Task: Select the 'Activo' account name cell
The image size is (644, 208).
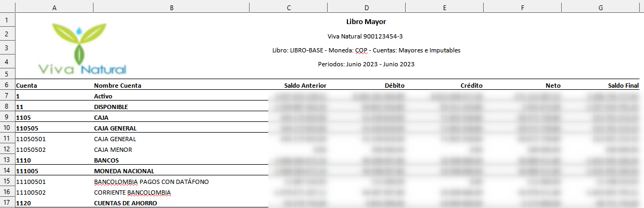Action: (x=171, y=96)
